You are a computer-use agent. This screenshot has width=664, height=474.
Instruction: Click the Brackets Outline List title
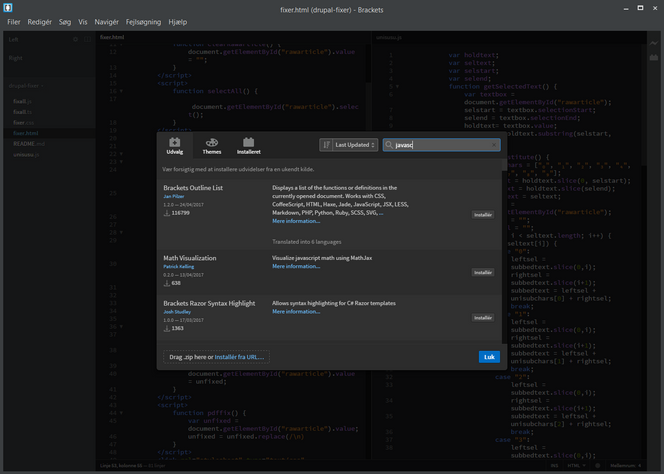(x=193, y=188)
